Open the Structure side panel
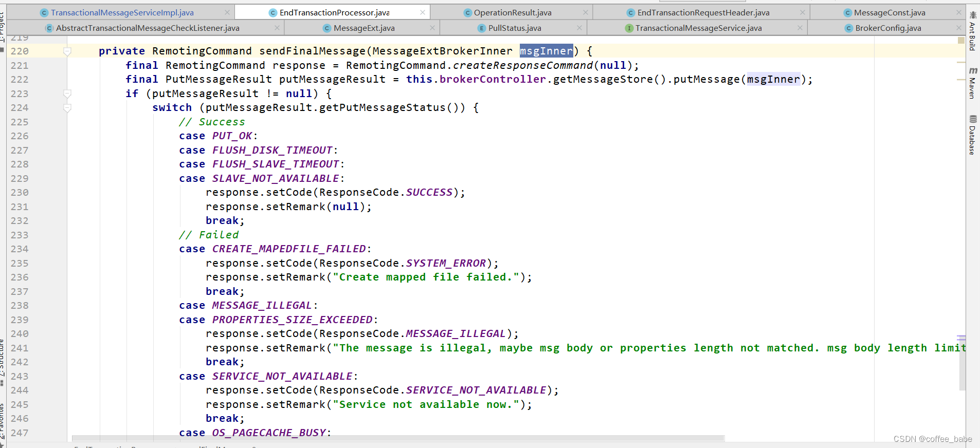This screenshot has height=448, width=980. coord(2,363)
